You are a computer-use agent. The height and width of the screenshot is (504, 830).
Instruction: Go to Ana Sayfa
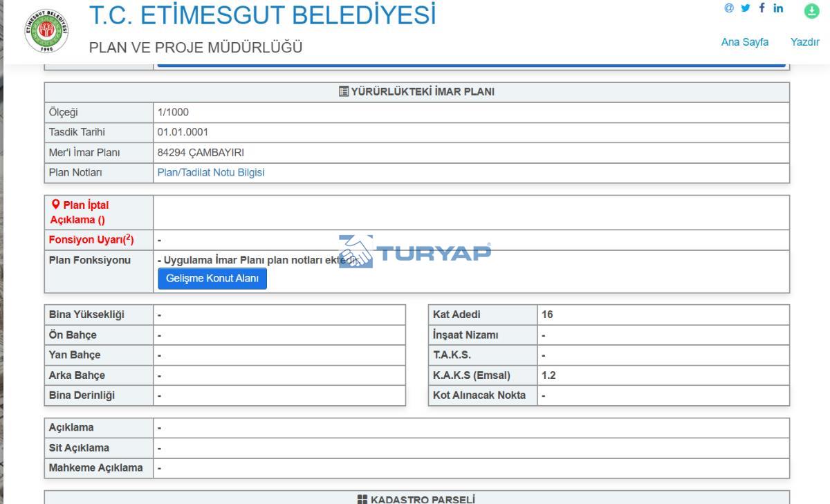click(x=744, y=42)
